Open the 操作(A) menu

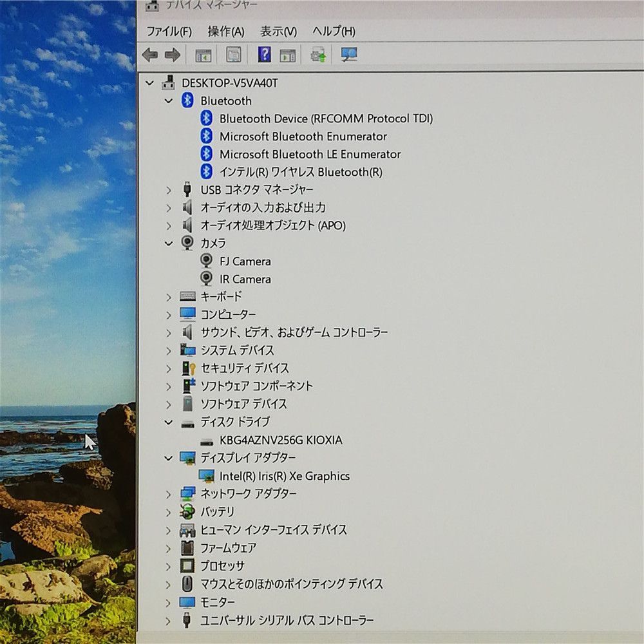tap(226, 31)
